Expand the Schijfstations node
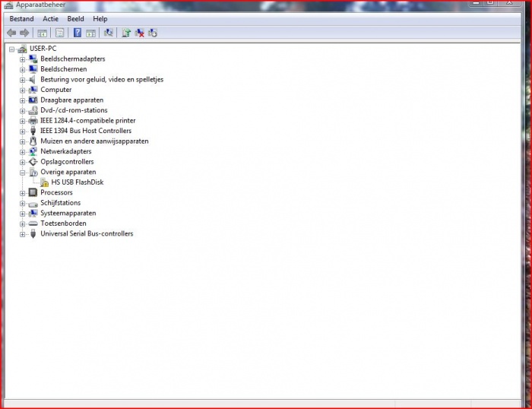The image size is (532, 409). [22, 204]
